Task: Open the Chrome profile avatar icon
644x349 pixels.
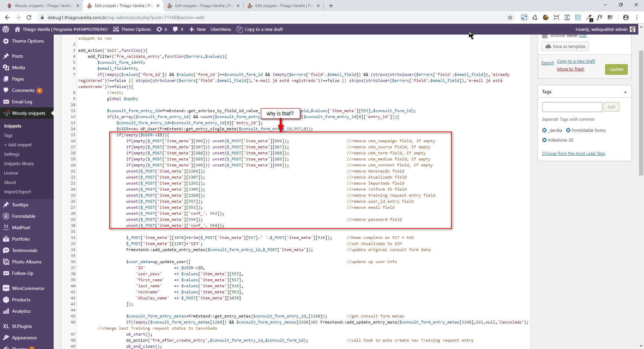Action: pos(626,17)
